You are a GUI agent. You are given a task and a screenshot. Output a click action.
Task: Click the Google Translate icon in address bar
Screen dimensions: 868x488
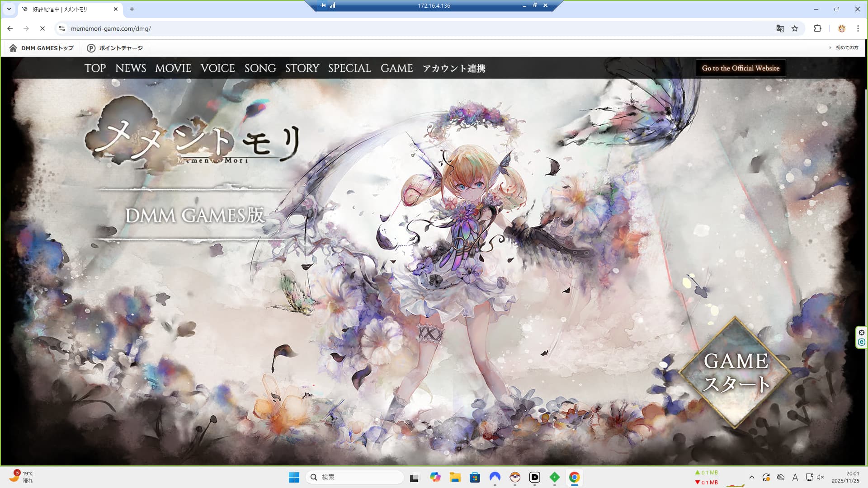(x=780, y=28)
